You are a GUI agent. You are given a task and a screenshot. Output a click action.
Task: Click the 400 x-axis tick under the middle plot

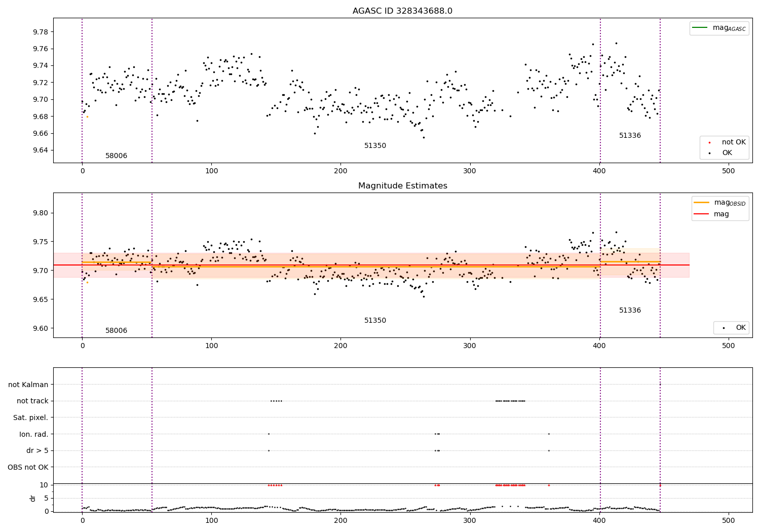(599, 346)
